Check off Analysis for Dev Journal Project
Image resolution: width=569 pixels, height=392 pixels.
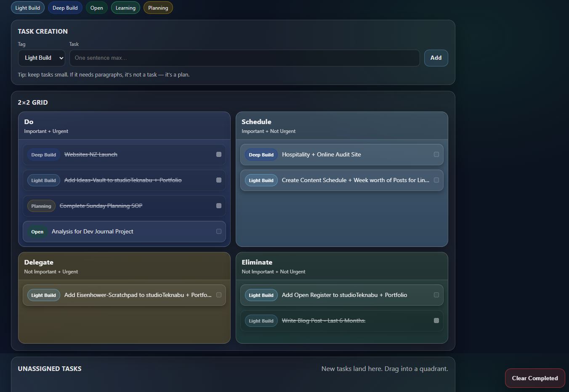pos(219,231)
